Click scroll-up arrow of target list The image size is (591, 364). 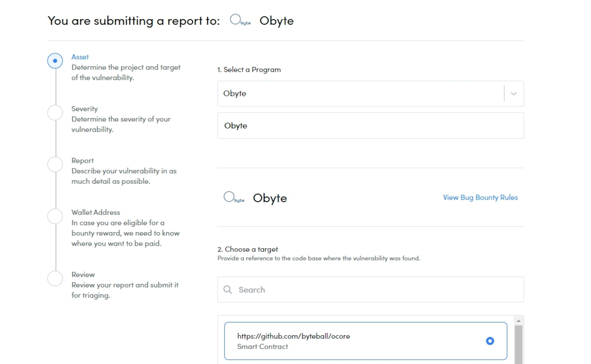click(519, 321)
